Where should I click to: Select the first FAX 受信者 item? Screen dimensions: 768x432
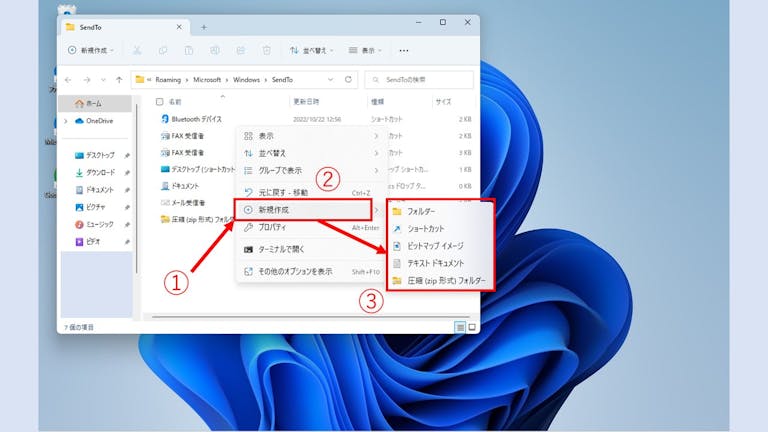pyautogui.click(x=183, y=136)
